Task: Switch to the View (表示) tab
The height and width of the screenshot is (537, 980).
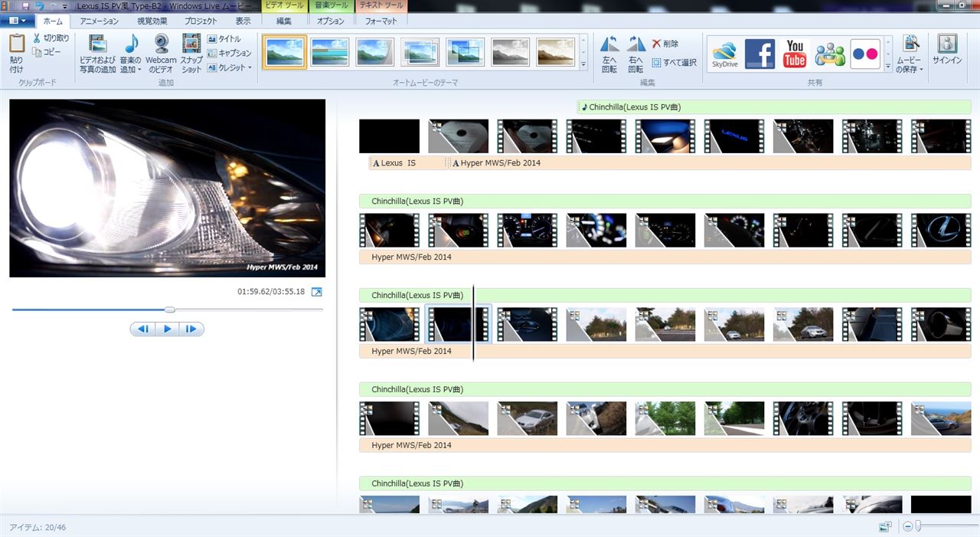Action: [243, 21]
